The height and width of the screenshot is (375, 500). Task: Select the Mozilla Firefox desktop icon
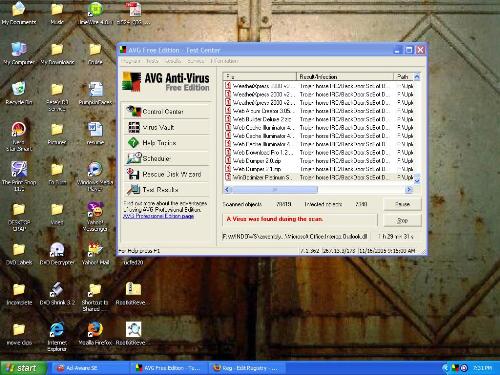95,333
